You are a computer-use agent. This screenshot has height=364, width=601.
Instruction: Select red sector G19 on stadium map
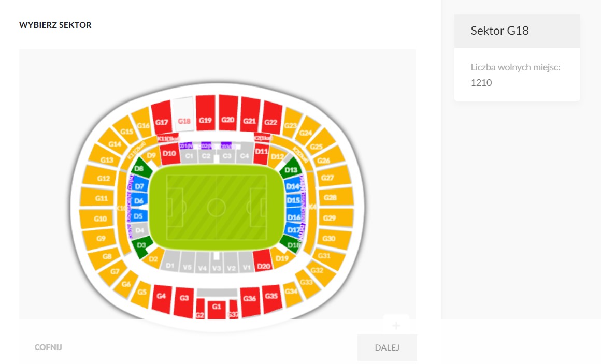pos(206,113)
